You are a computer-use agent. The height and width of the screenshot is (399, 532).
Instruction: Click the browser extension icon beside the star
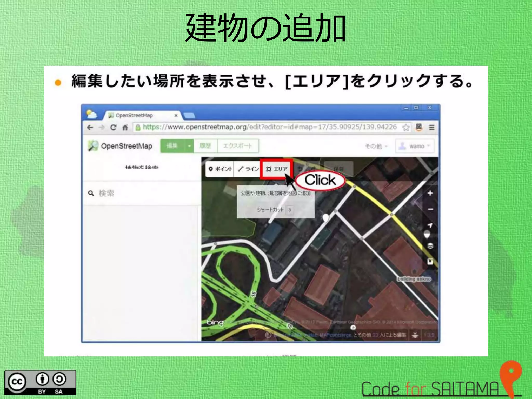point(419,127)
